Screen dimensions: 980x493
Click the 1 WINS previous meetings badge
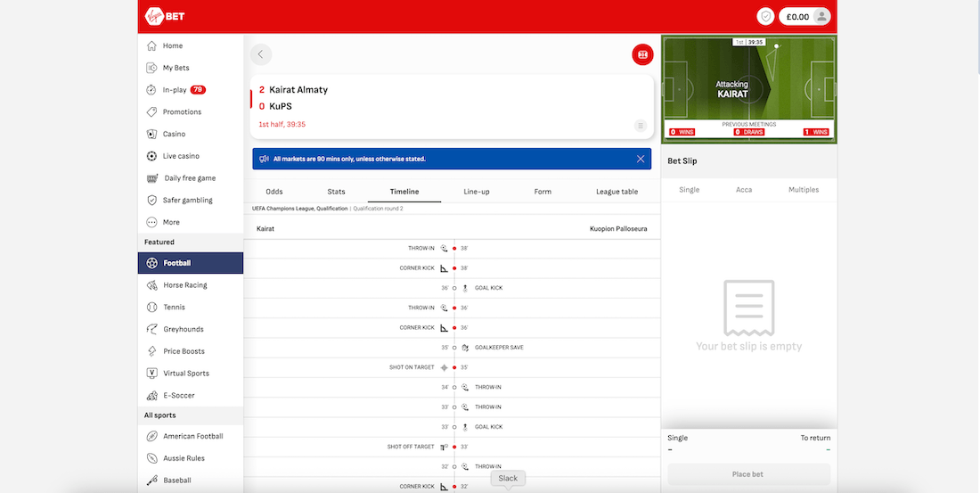[x=816, y=132]
